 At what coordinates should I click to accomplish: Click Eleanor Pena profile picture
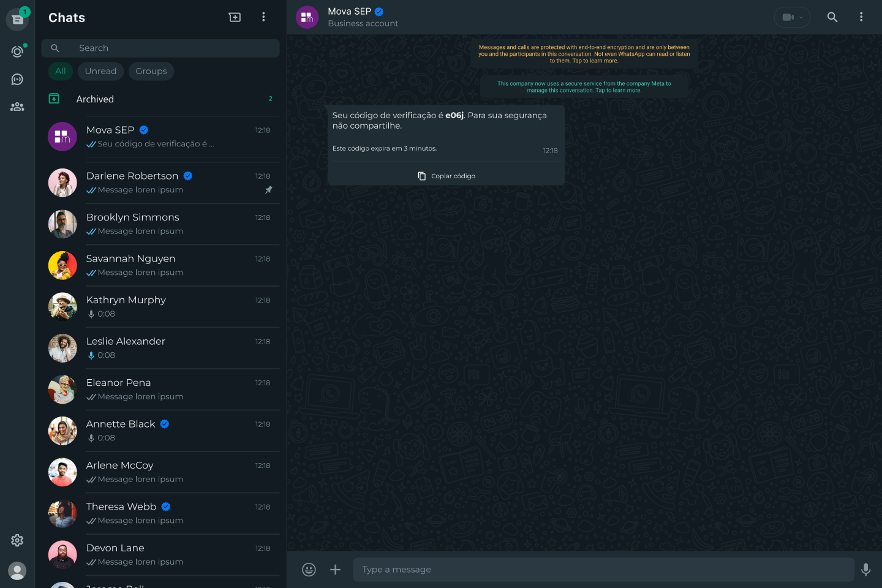(62, 390)
